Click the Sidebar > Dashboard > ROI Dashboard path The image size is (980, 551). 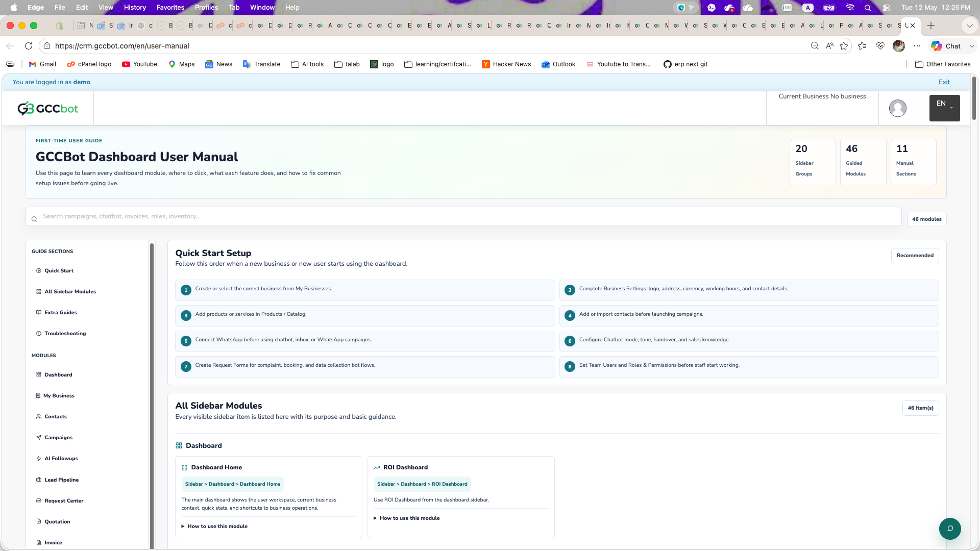coord(422,484)
